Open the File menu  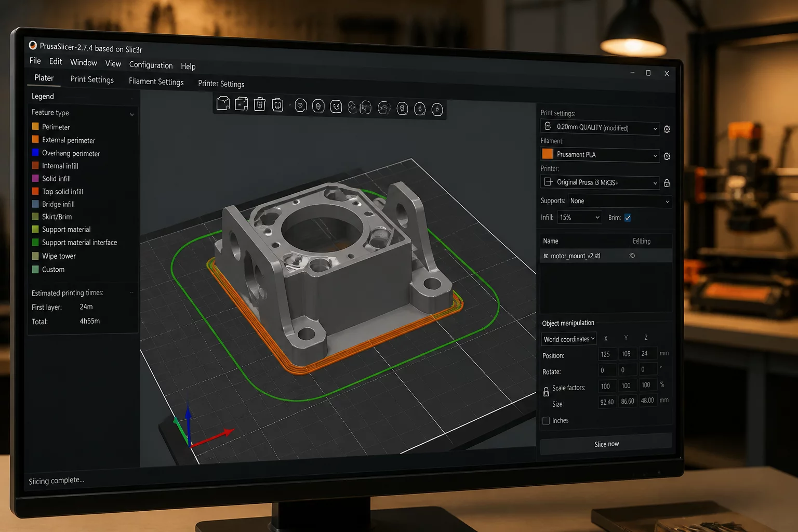point(35,61)
